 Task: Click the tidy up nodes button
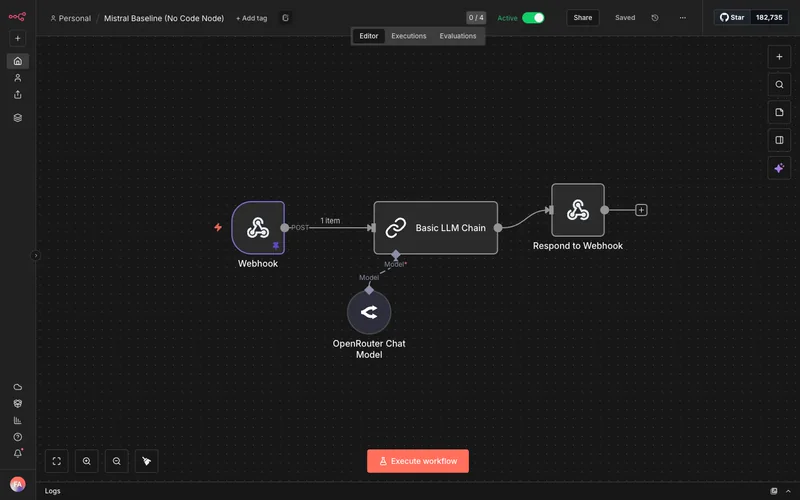146,461
